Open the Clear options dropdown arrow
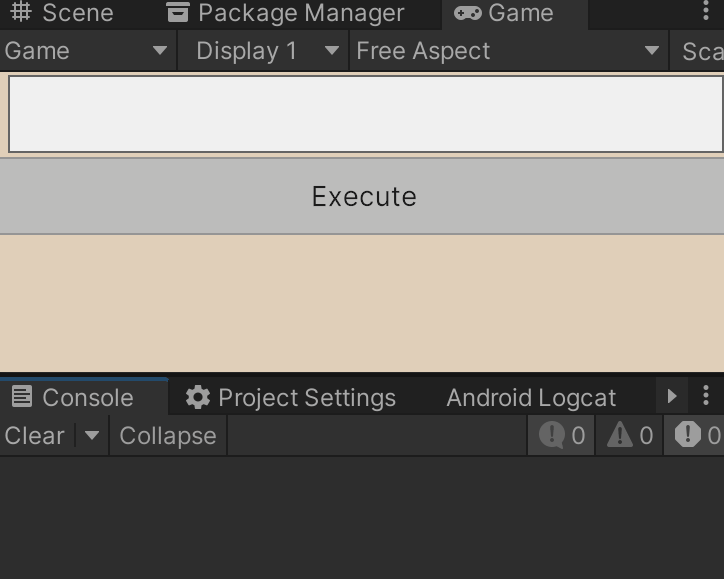724x579 pixels. 92,436
